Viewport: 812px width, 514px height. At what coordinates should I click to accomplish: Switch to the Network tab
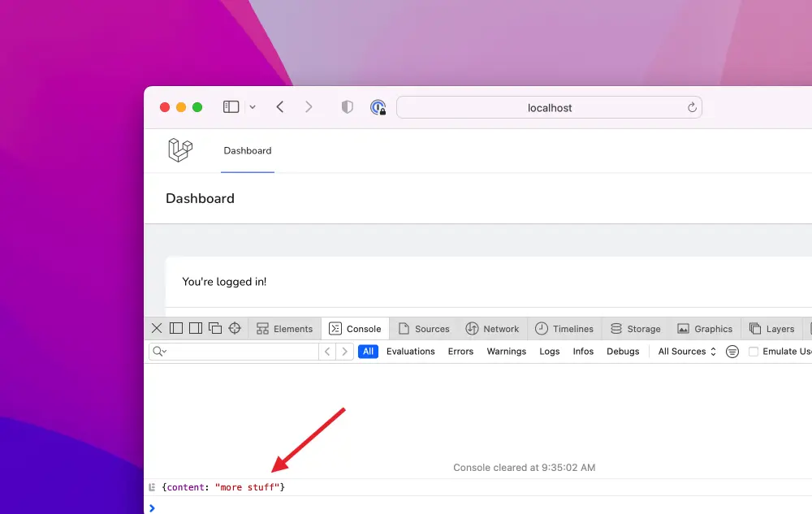click(x=492, y=329)
